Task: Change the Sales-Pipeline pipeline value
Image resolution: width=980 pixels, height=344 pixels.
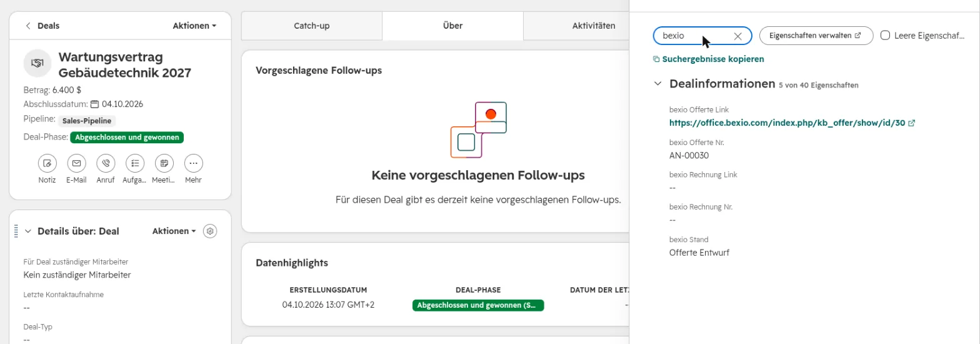Action: [87, 121]
